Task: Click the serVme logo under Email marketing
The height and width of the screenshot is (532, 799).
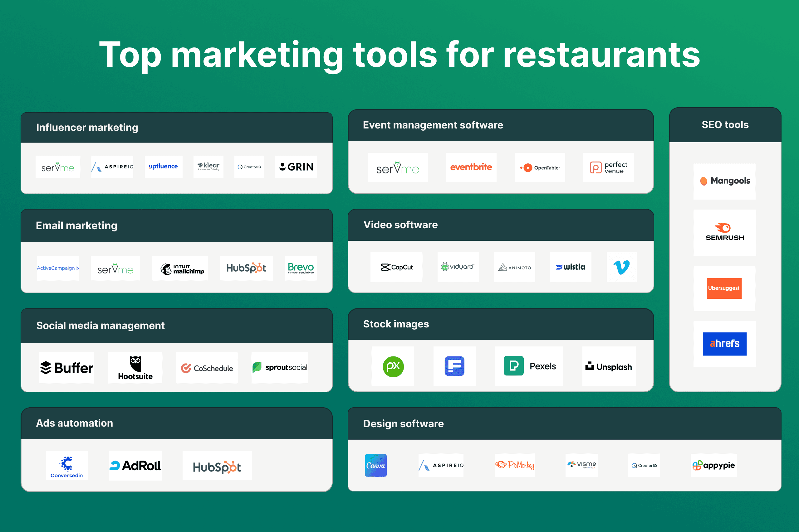Action: (115, 268)
